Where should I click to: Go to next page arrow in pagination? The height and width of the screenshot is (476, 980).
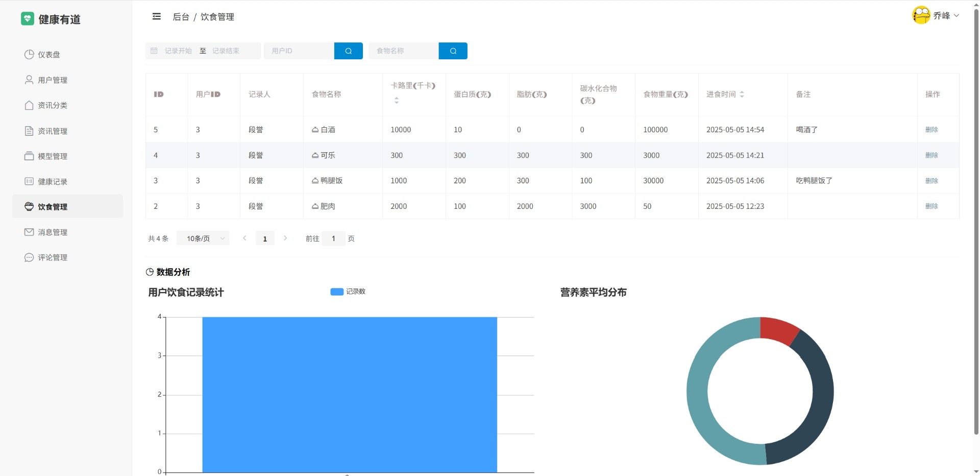click(285, 239)
